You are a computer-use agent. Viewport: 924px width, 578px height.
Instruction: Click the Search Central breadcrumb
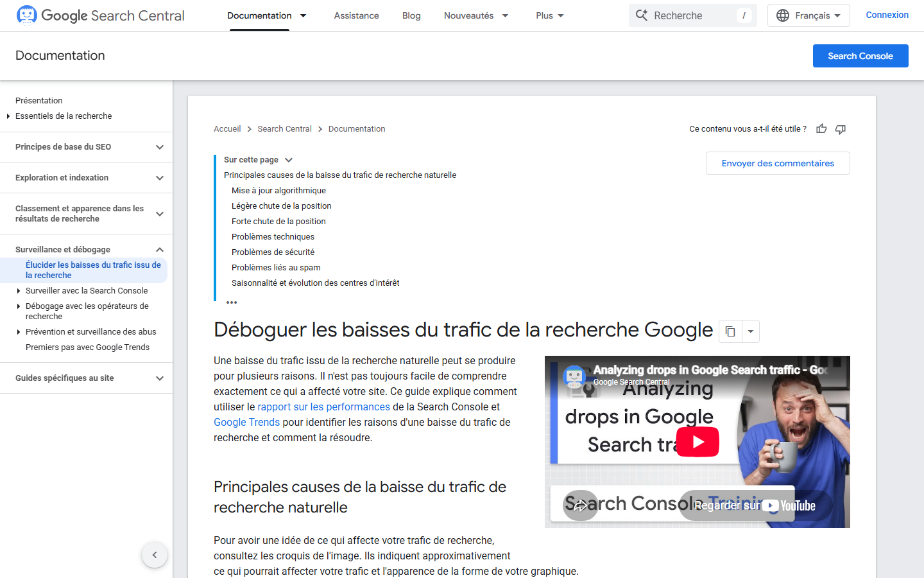284,129
